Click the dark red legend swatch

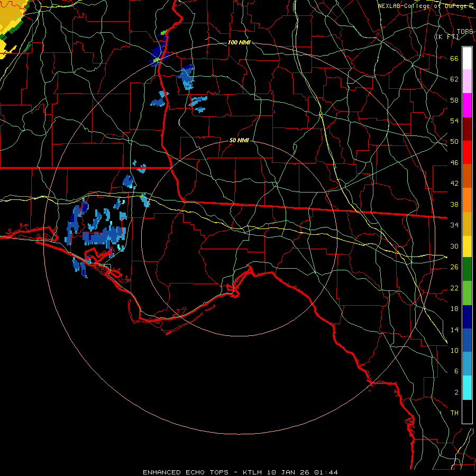(467, 129)
